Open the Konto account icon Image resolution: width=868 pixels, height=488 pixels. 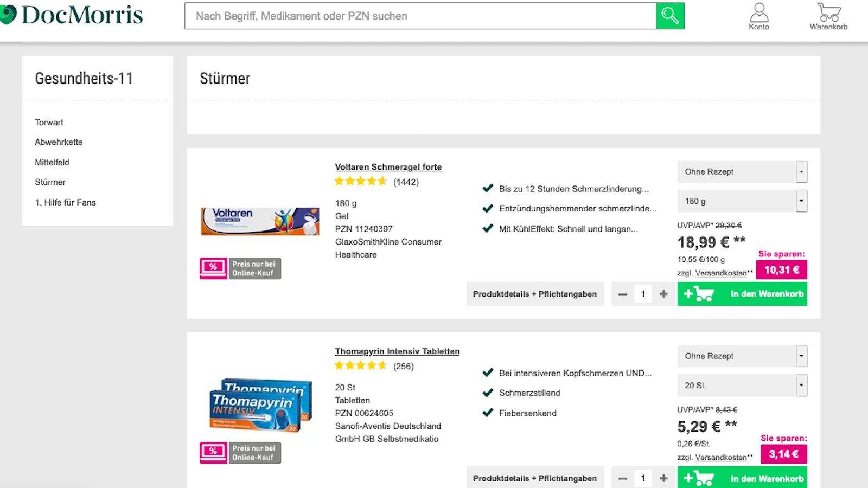pyautogui.click(x=759, y=16)
